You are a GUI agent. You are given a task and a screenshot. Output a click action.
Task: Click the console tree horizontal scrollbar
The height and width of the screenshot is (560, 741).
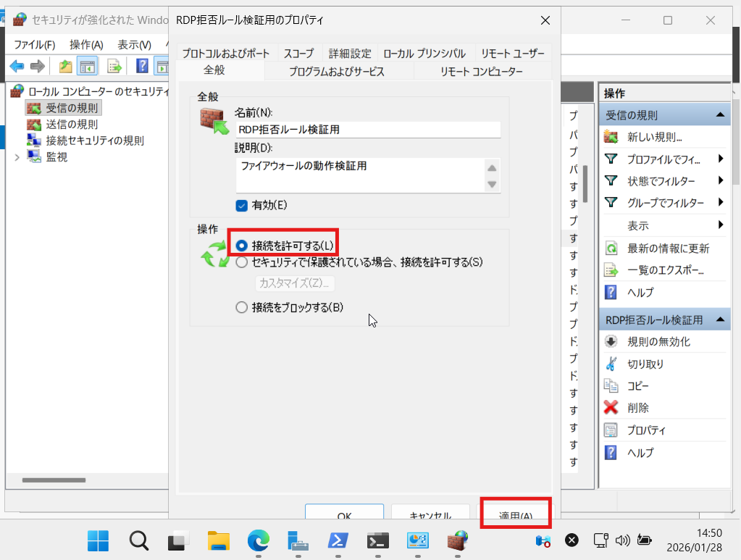pyautogui.click(x=54, y=480)
